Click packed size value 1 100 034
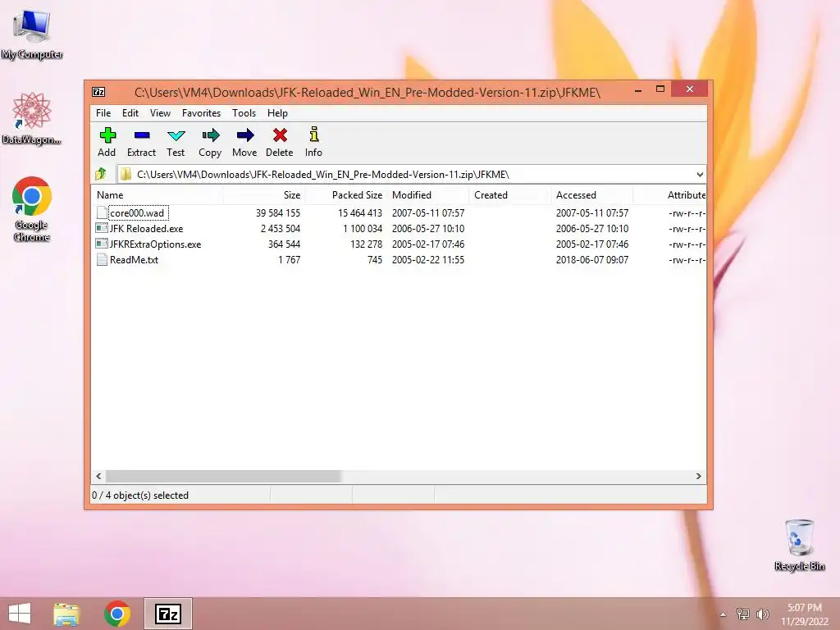This screenshot has height=630, width=840. point(363,228)
